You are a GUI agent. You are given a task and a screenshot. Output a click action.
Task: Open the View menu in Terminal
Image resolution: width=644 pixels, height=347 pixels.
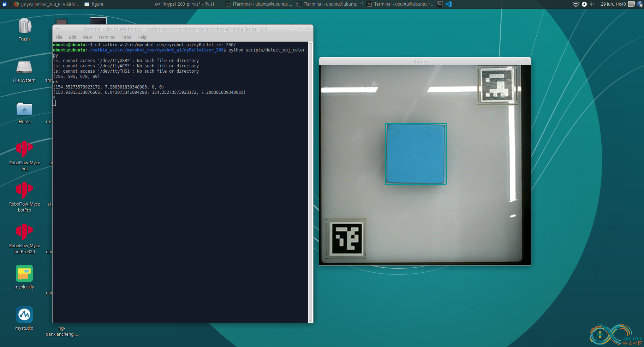tap(87, 37)
